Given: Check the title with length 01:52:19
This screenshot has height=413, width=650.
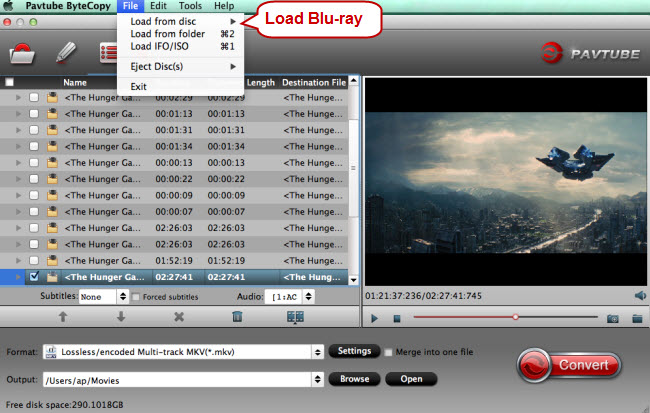Looking at the screenshot, I should pos(34,260).
